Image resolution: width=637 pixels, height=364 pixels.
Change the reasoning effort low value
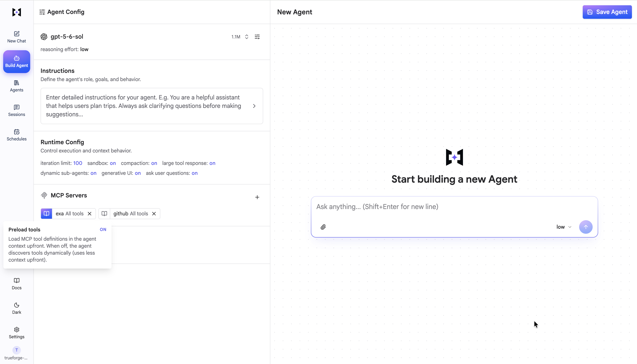pyautogui.click(x=84, y=49)
